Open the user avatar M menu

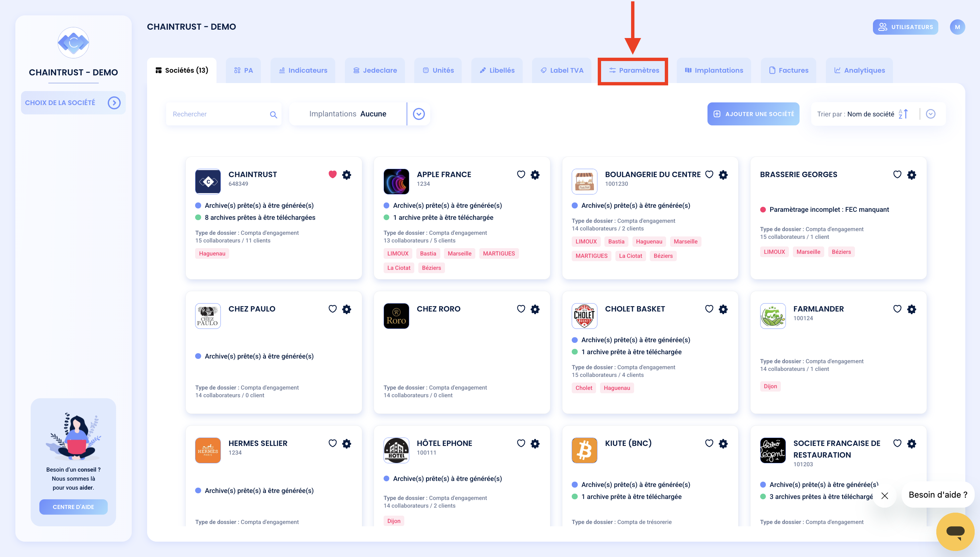coord(957,27)
